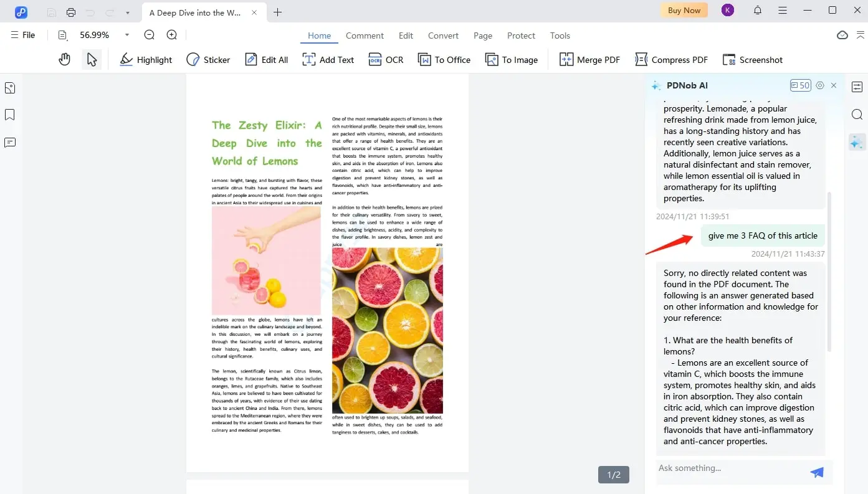Switch to the Home tab
The height and width of the screenshot is (494, 868).
tap(319, 36)
